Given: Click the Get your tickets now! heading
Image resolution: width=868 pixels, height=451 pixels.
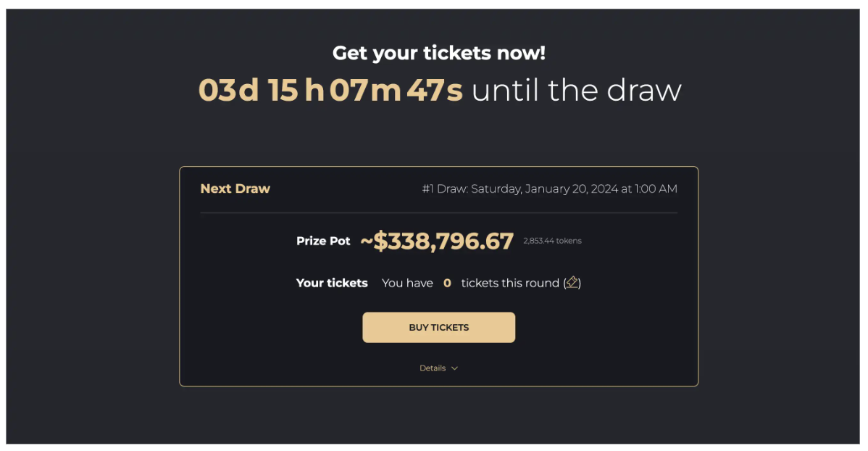Looking at the screenshot, I should 439,53.
